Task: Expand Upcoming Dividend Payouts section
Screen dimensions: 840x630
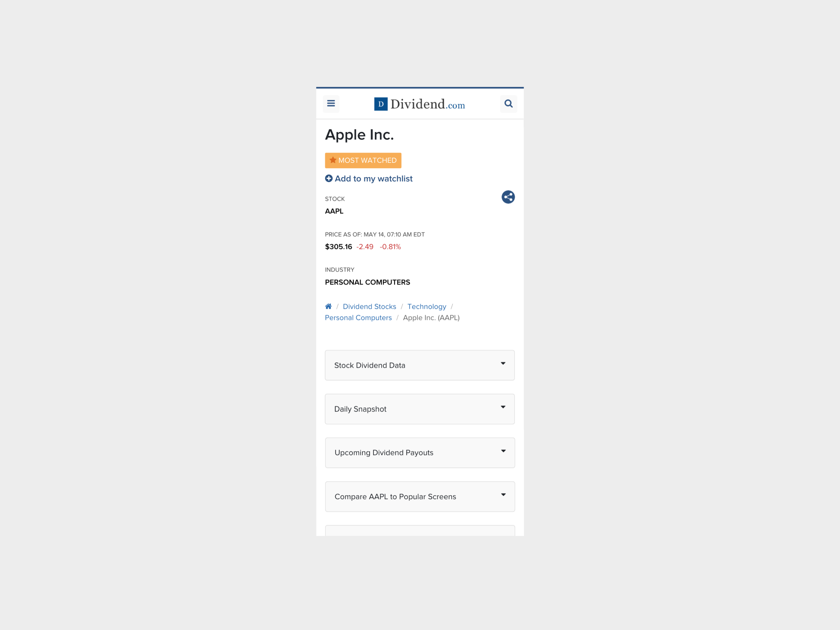Action: tap(420, 453)
